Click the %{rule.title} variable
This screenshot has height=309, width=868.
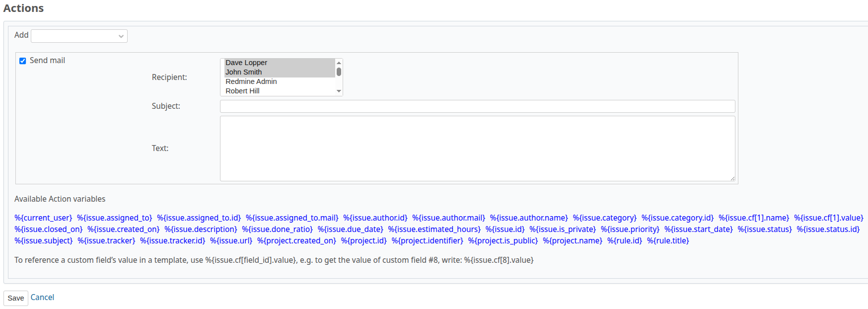[669, 240]
